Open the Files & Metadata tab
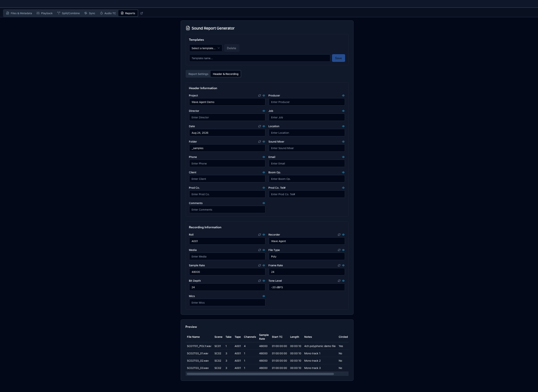The width and height of the screenshot is (538, 392). pyautogui.click(x=19, y=13)
